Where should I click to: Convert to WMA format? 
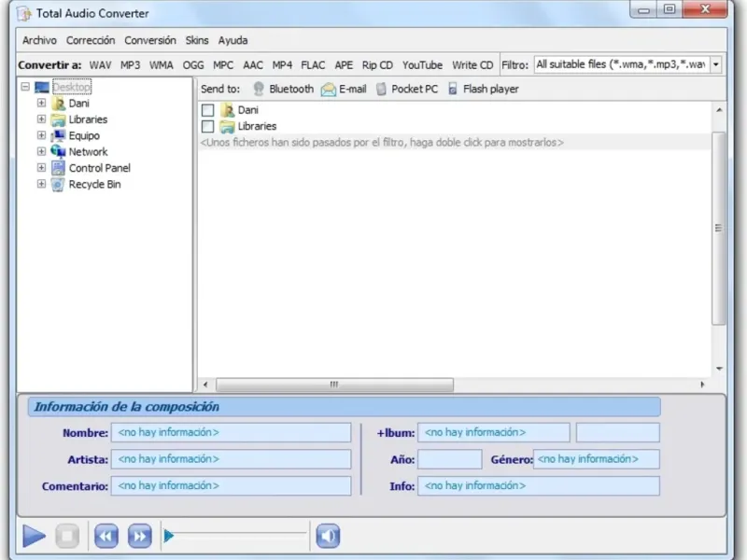[161, 65]
